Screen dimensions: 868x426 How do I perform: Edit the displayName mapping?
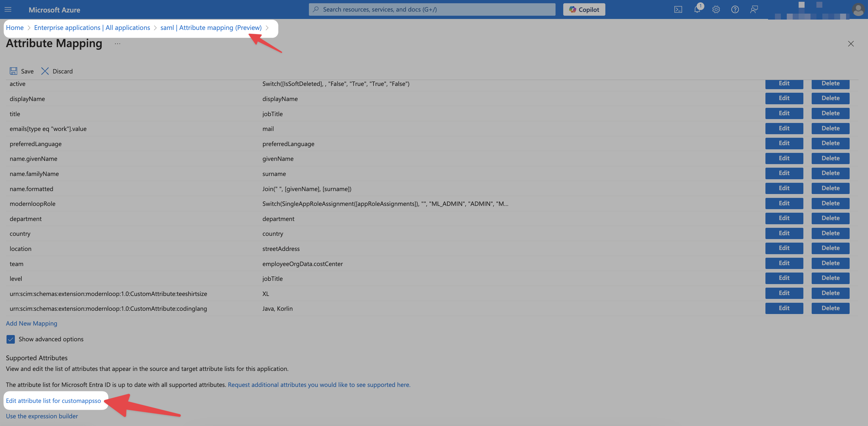pos(784,98)
